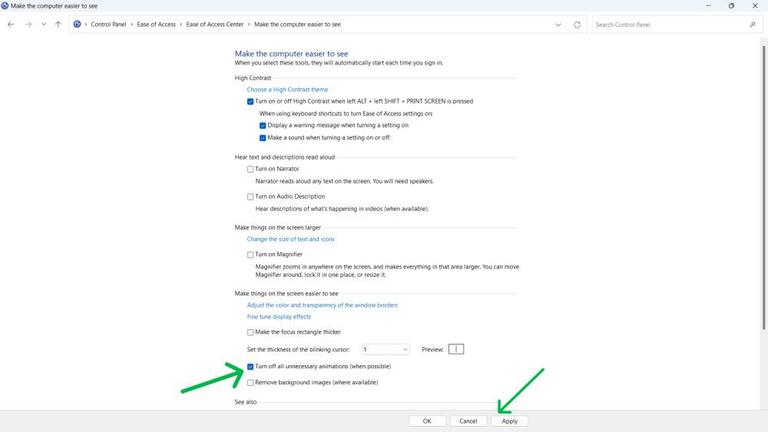
Task: Enable Turn on Narrator checkbox
Action: click(x=250, y=169)
